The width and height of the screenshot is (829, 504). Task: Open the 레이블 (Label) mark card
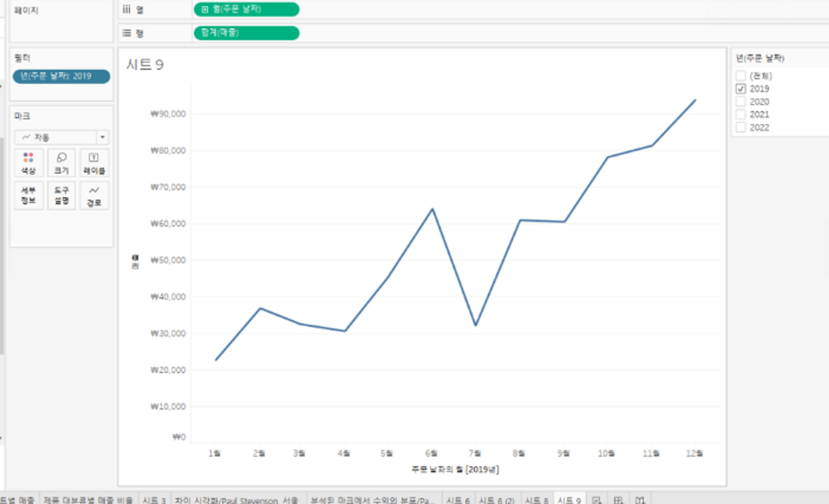coord(94,163)
